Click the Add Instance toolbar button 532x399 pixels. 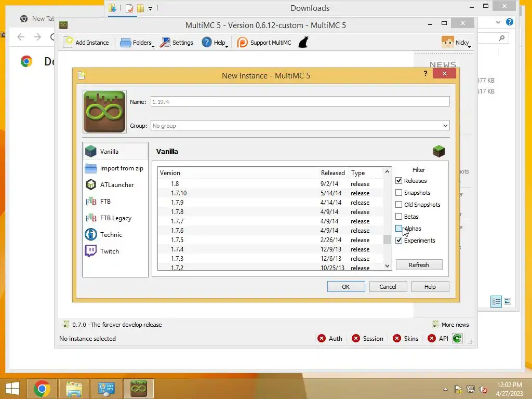click(x=87, y=43)
